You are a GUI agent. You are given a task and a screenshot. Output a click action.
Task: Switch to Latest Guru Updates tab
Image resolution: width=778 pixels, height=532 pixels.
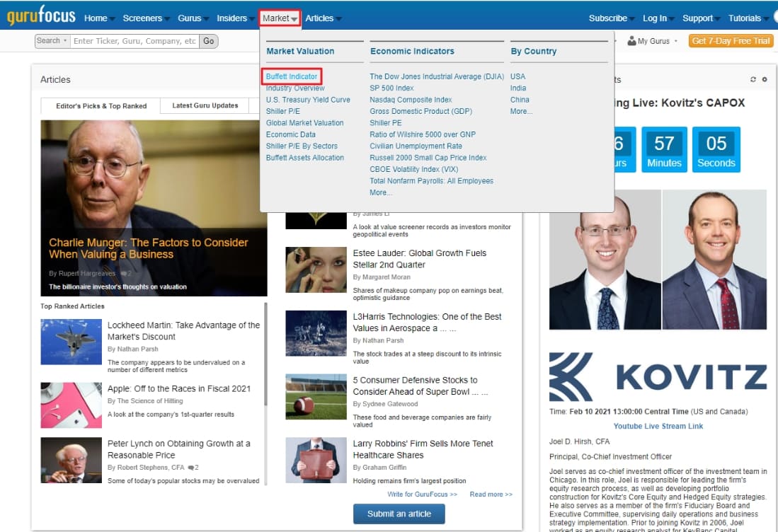[x=205, y=105]
